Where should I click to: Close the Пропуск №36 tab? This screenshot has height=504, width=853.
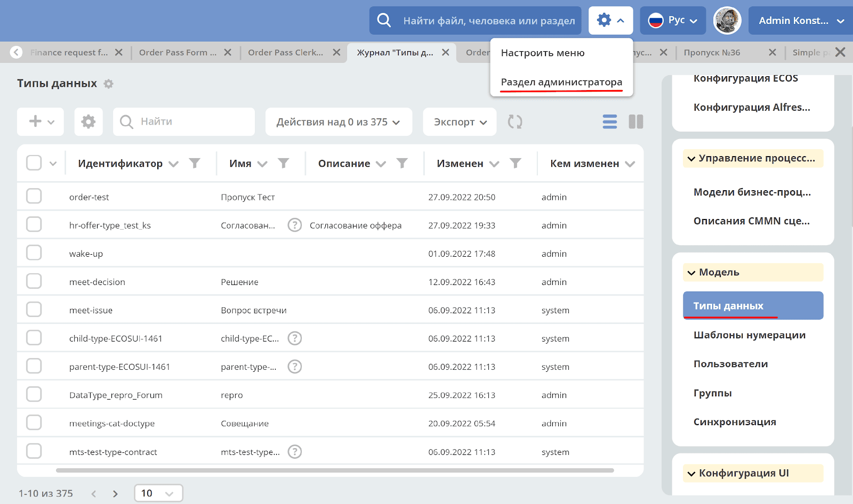772,52
